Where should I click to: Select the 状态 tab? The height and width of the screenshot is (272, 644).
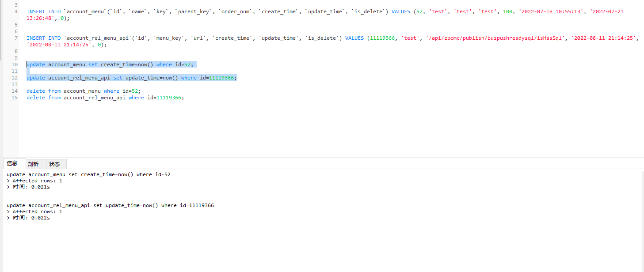click(54, 164)
